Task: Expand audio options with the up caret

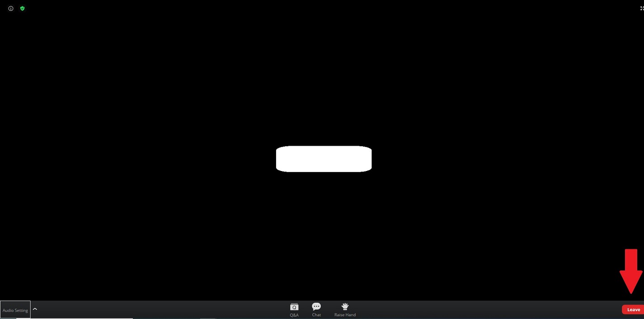Action: [x=35, y=309]
